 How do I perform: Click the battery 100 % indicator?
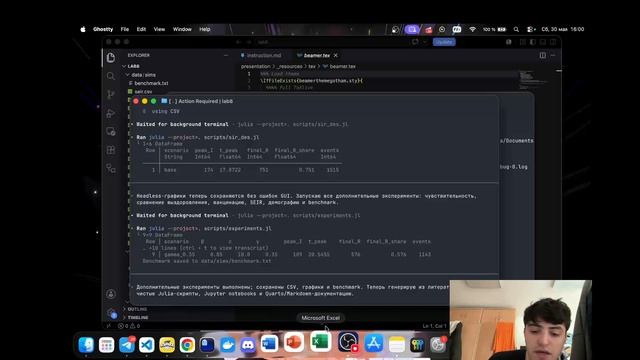tap(495, 29)
